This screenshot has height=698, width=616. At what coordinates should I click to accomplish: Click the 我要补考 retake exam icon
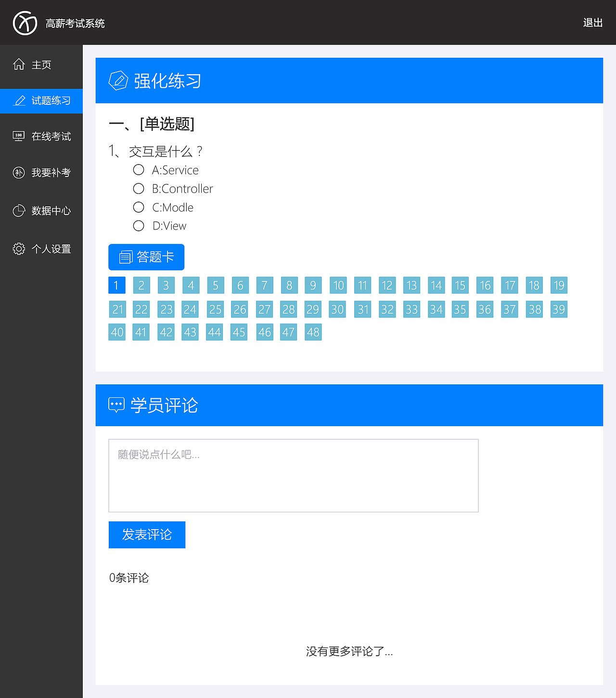(x=18, y=173)
